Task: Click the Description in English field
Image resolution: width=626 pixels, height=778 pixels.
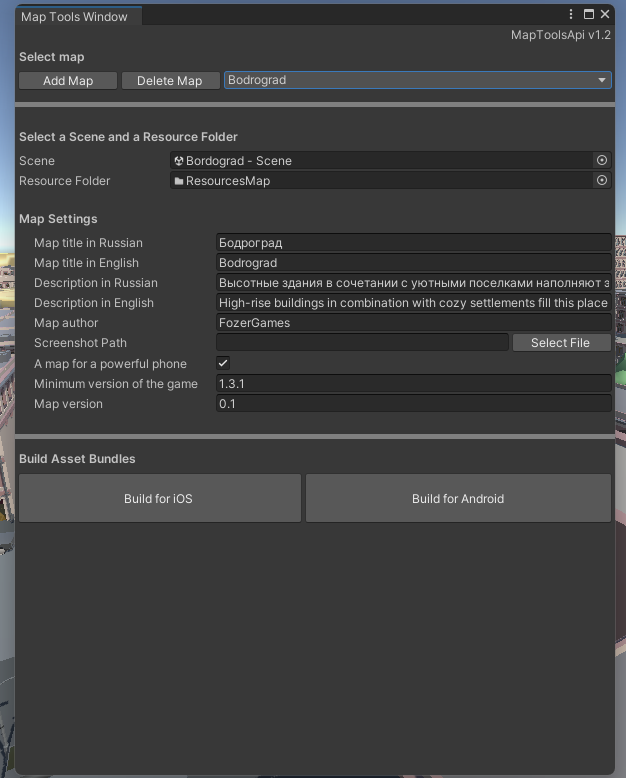Action: [414, 303]
